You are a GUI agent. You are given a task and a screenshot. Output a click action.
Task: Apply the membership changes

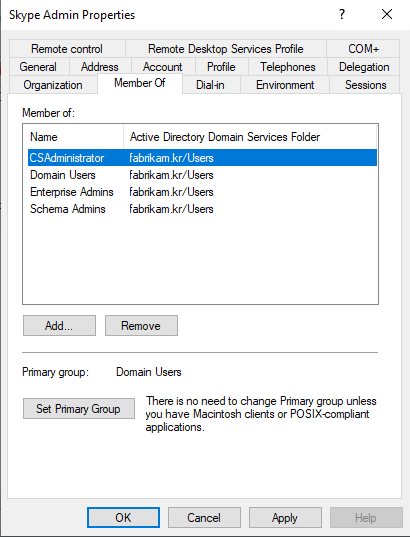tap(285, 517)
